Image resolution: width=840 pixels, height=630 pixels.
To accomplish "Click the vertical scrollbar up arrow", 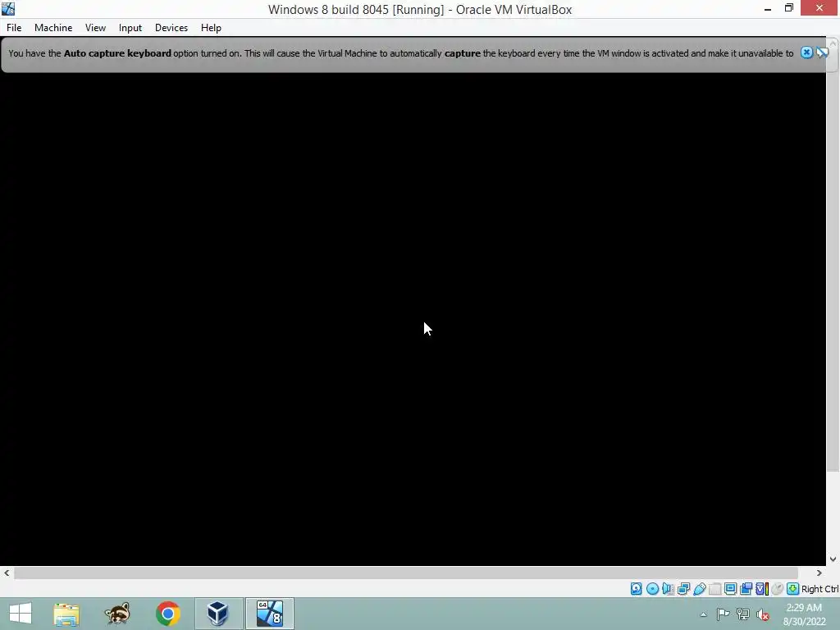I will [833, 43].
